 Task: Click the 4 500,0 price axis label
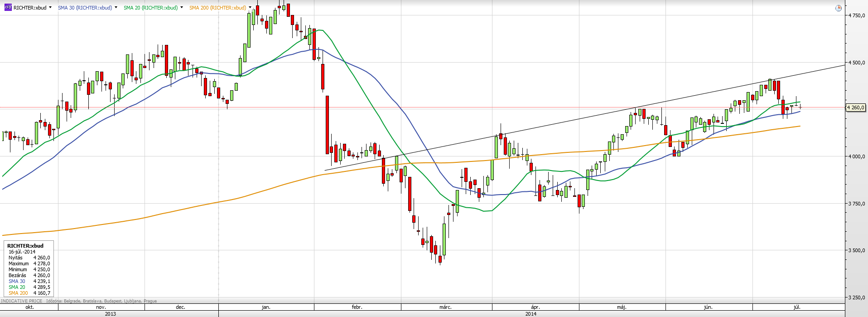[x=856, y=63]
